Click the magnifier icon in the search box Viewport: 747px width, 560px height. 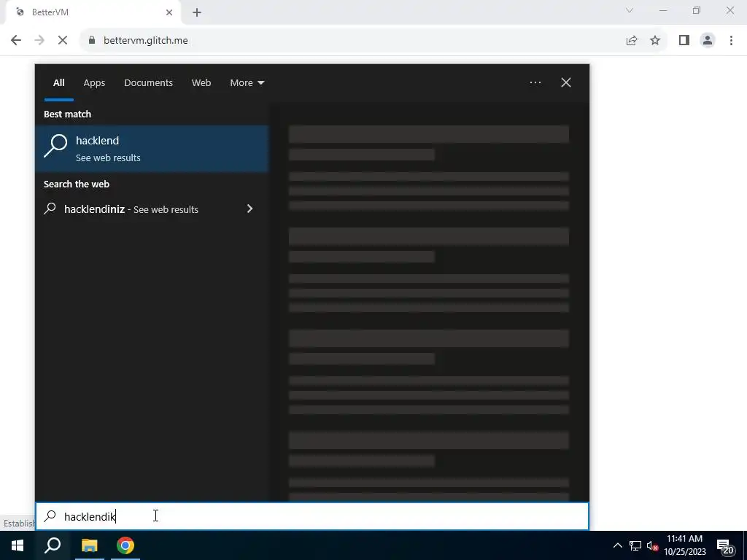pos(50,516)
